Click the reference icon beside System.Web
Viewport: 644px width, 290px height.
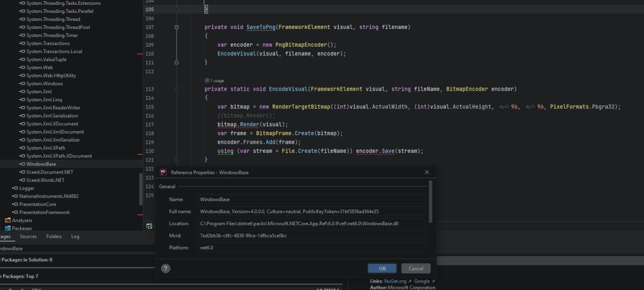coord(22,68)
